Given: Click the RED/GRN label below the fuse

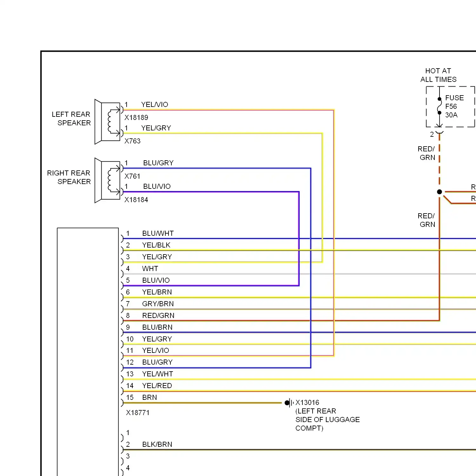Looking at the screenshot, I should 426,153.
